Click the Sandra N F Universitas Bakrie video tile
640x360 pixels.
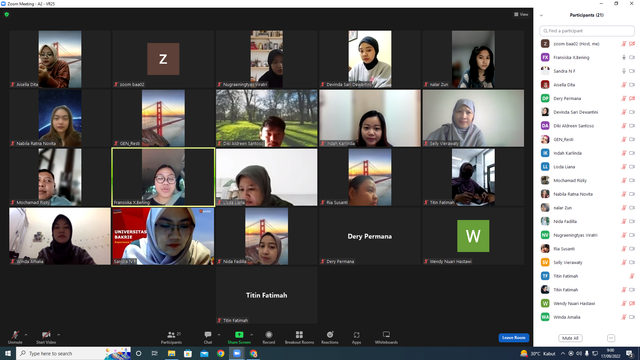coord(163,236)
